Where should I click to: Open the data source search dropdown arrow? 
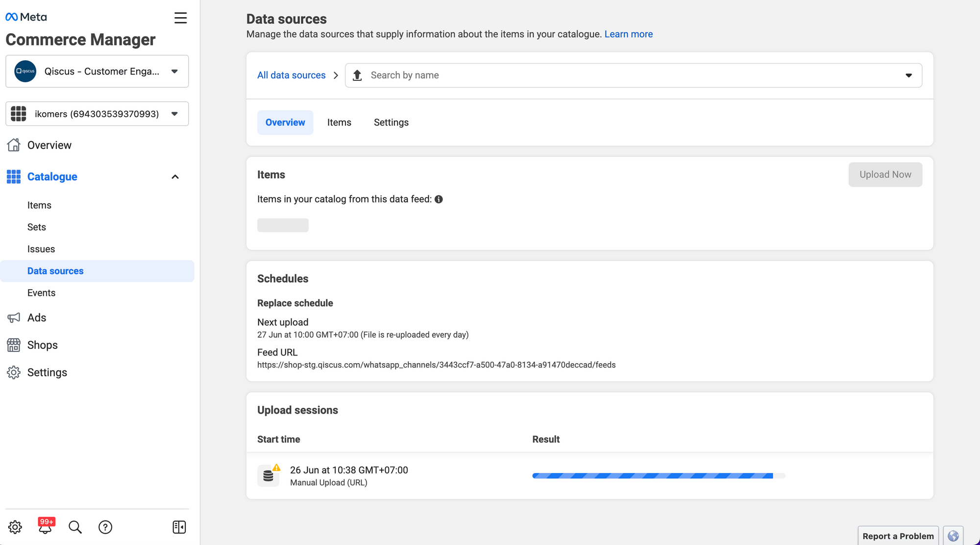[x=908, y=75]
